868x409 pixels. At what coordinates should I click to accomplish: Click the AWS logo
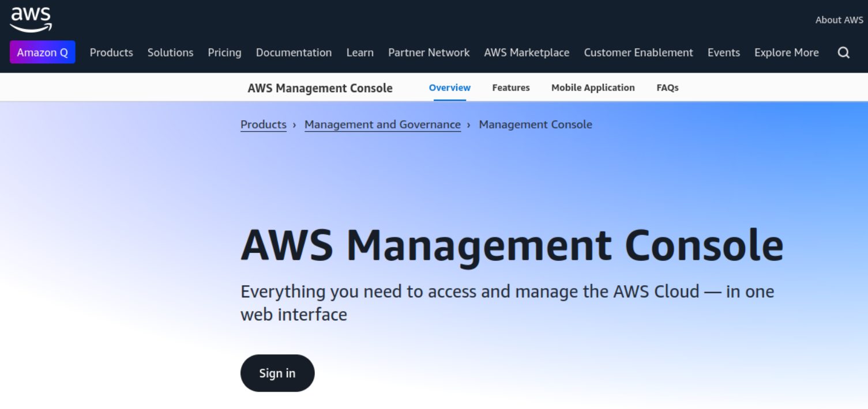click(x=31, y=20)
